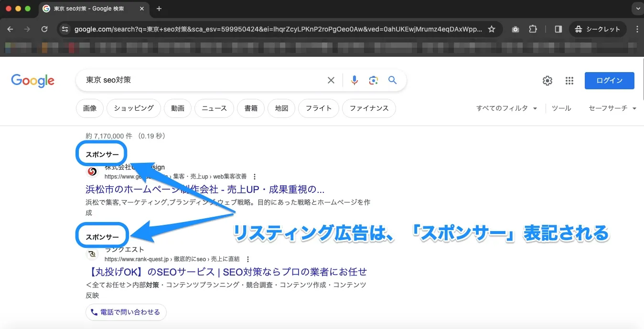Select the 東京 seo対策 browser tab
644x329 pixels.
(94, 9)
